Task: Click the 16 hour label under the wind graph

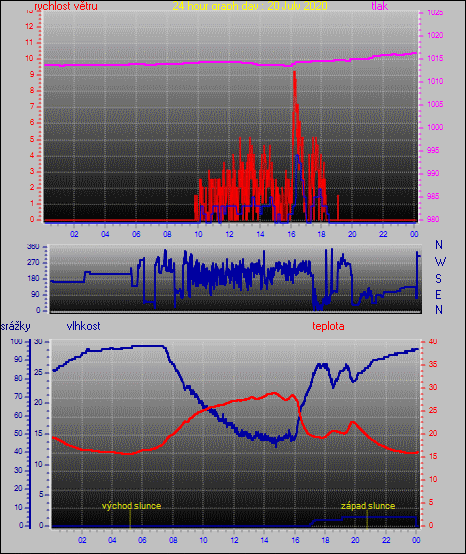Action: click(x=291, y=234)
